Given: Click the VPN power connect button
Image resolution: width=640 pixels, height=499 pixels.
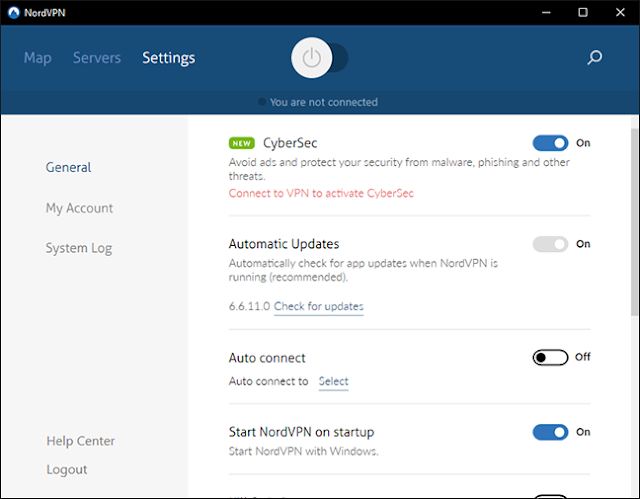Looking at the screenshot, I should tap(311, 58).
